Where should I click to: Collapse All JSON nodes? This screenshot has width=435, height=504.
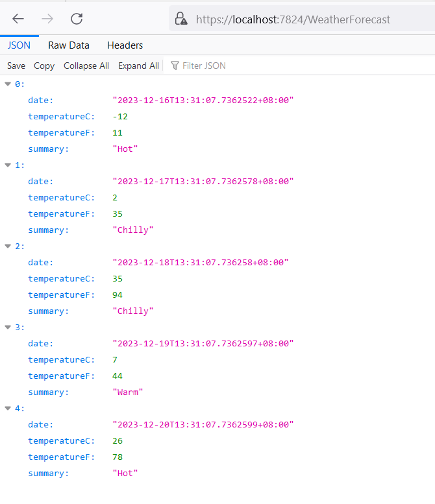86,66
